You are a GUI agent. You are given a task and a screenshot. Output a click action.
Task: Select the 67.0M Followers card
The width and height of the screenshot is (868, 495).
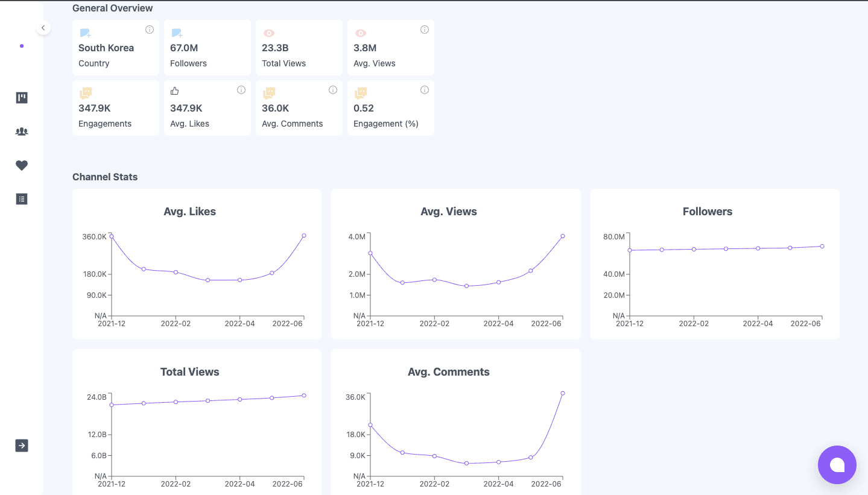pos(207,48)
